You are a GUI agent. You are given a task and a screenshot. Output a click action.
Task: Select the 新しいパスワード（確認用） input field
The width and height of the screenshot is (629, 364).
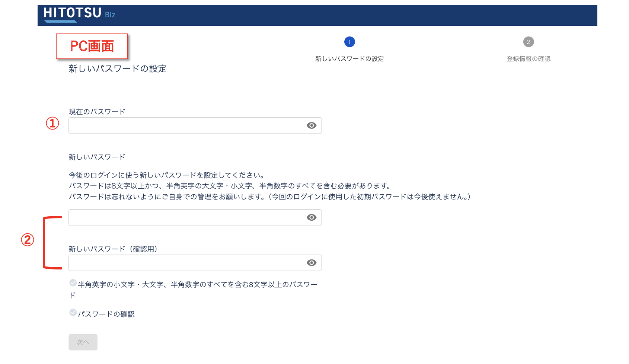coord(186,263)
